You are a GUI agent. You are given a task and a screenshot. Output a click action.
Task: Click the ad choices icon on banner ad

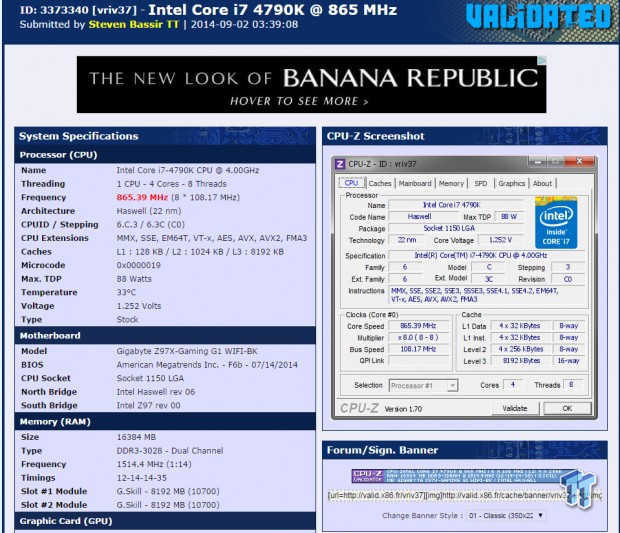[x=542, y=60]
